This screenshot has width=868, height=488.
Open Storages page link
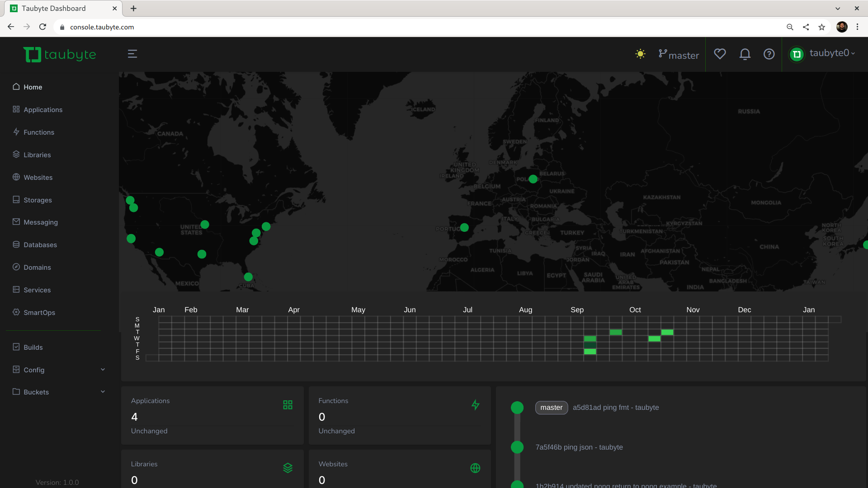pos(38,200)
